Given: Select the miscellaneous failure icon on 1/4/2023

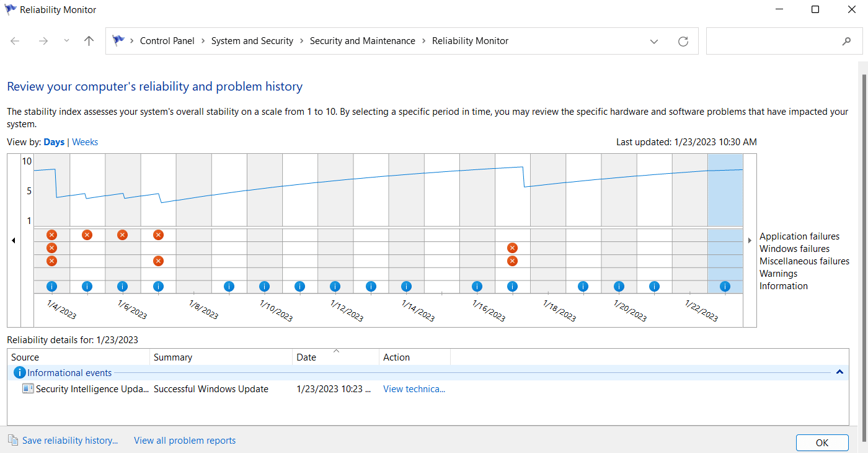Looking at the screenshot, I should 51,261.
